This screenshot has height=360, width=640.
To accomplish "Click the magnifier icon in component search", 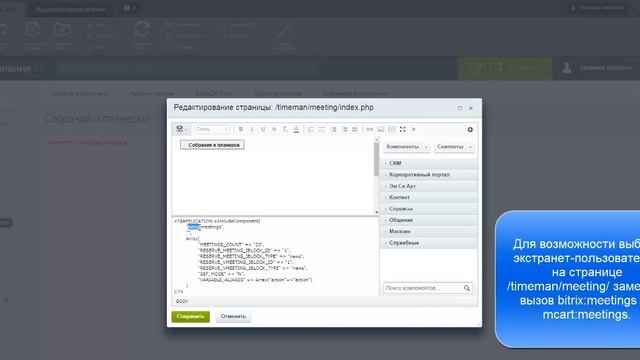I will click(467, 288).
